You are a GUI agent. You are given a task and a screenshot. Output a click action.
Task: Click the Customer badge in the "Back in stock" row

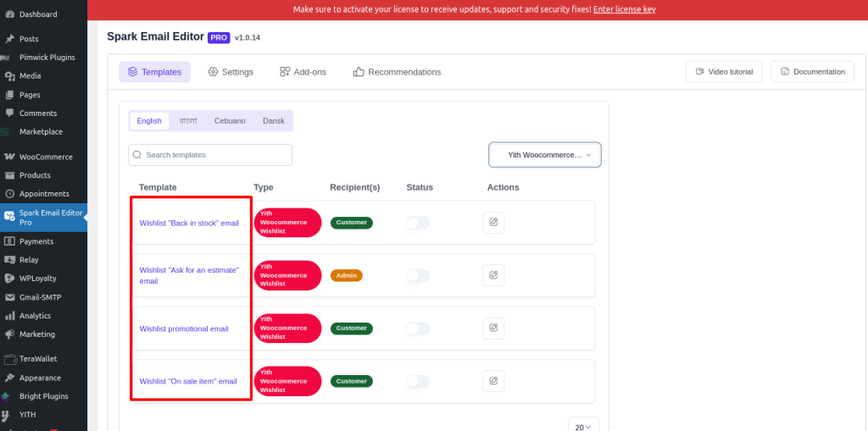click(x=352, y=223)
